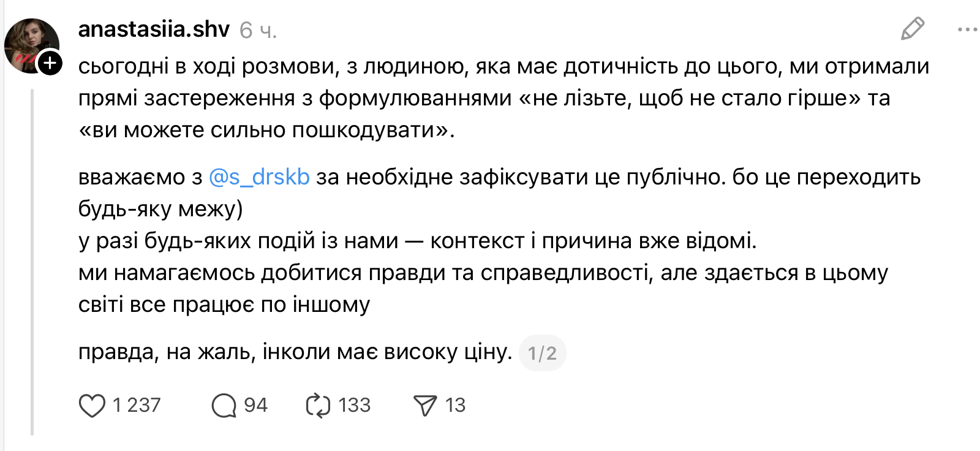Screen dimensions: 980x451
Task: Click the 13 shares count
Action: pos(455,406)
